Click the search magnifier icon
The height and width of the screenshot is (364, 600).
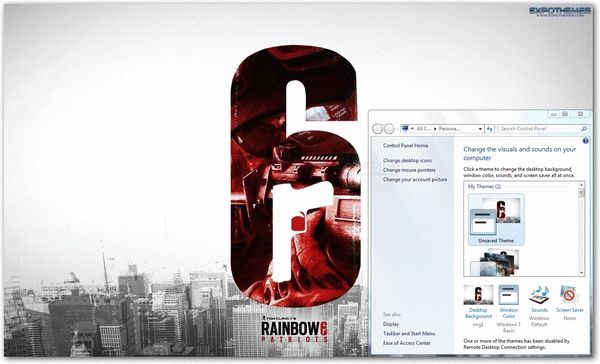584,129
